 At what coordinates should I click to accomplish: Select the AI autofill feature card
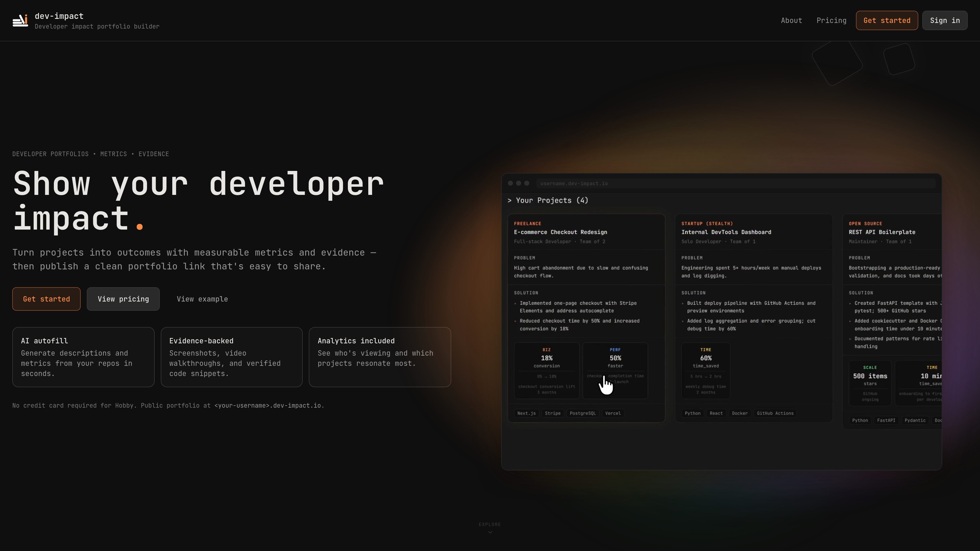83,357
